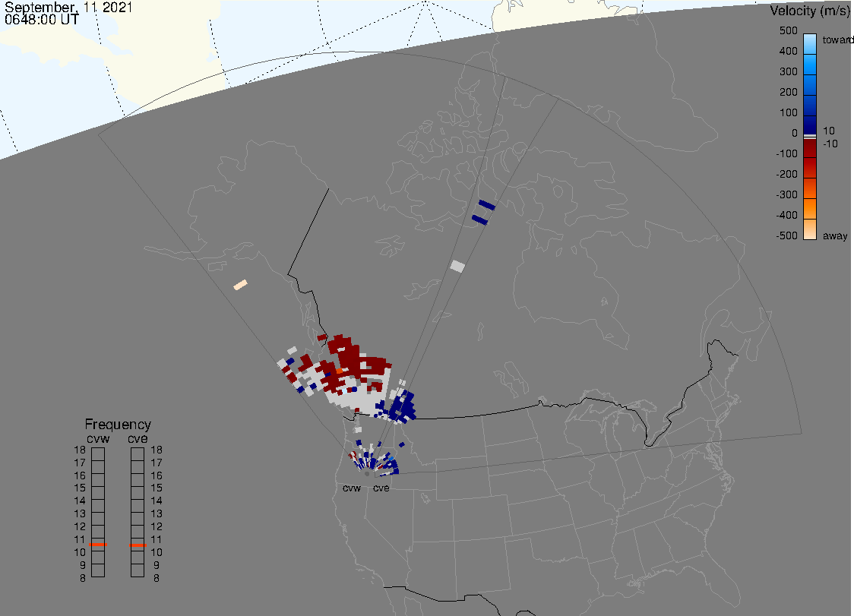
Task: Click the lower dark blue echo cell in Arctic
Action: click(x=480, y=220)
